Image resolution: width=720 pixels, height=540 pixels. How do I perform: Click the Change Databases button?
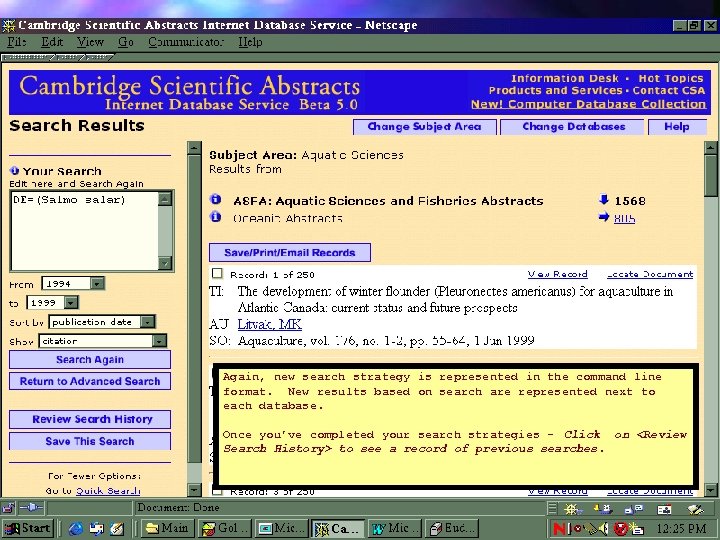coord(574,127)
